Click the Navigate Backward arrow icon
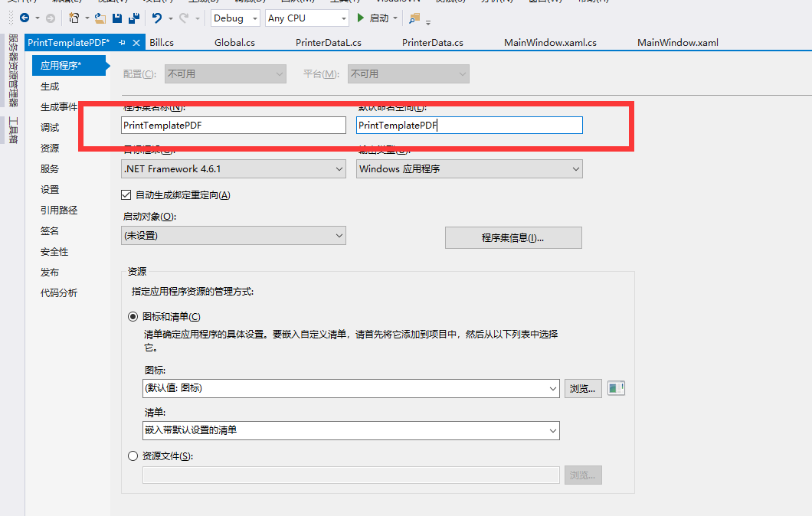The width and height of the screenshot is (812, 516). click(x=25, y=18)
